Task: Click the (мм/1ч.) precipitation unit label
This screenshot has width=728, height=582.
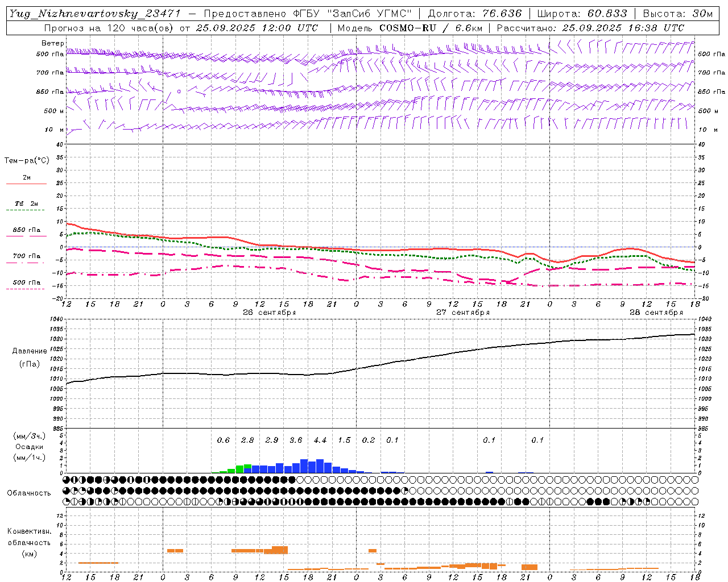Action: 29,458
